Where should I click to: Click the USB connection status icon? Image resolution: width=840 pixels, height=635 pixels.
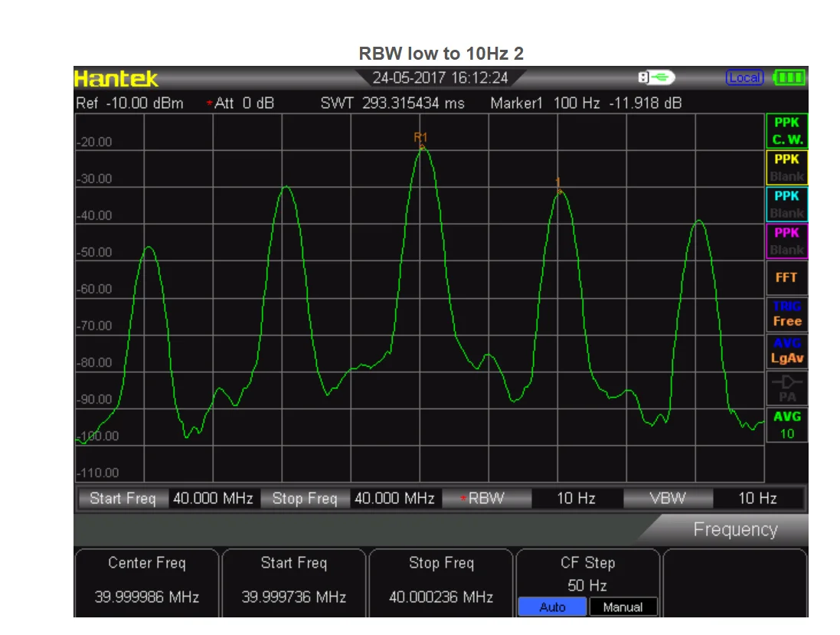click(656, 77)
